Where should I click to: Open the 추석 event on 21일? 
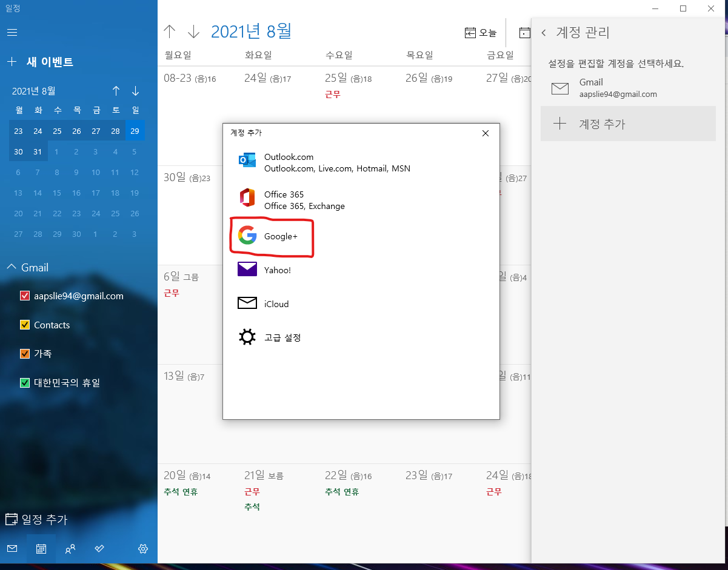pyautogui.click(x=252, y=507)
